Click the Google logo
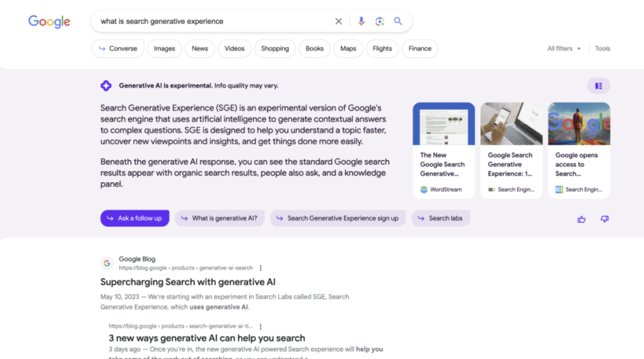Image resolution: width=644 pixels, height=359 pixels. (x=49, y=22)
